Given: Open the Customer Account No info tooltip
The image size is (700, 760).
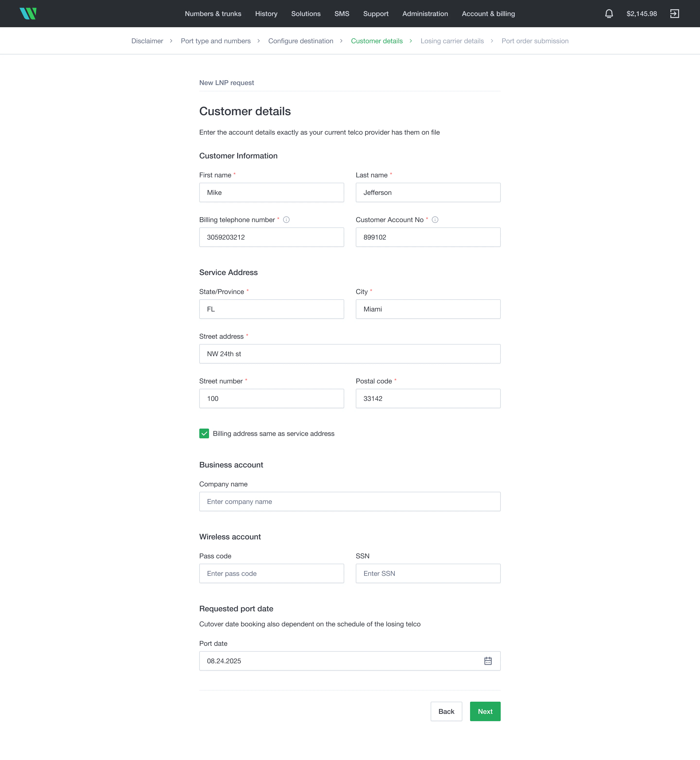Looking at the screenshot, I should [435, 220].
